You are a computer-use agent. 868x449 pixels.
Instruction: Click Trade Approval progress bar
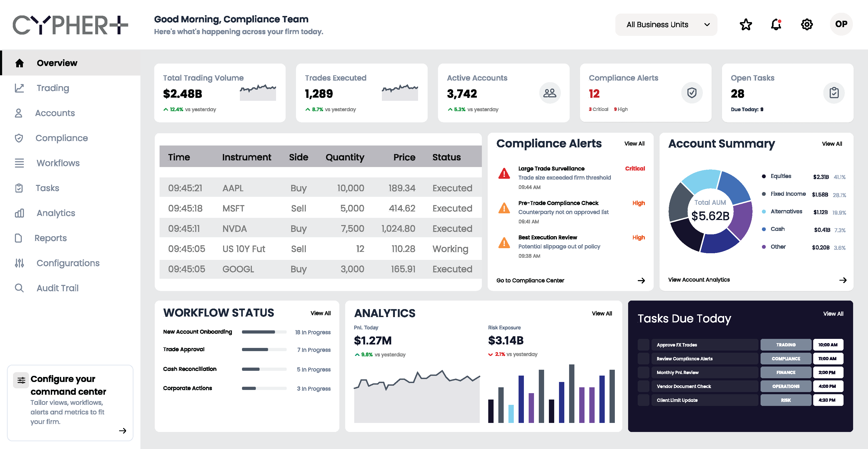[x=264, y=350]
